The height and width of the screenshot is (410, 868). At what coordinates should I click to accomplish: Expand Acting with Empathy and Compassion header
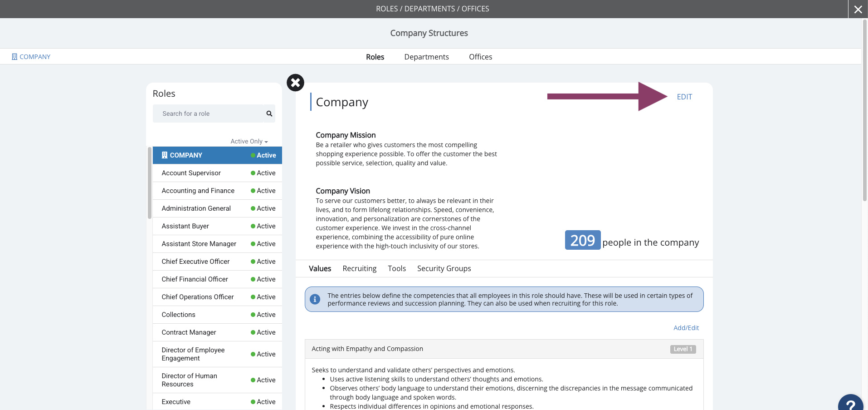(x=504, y=349)
